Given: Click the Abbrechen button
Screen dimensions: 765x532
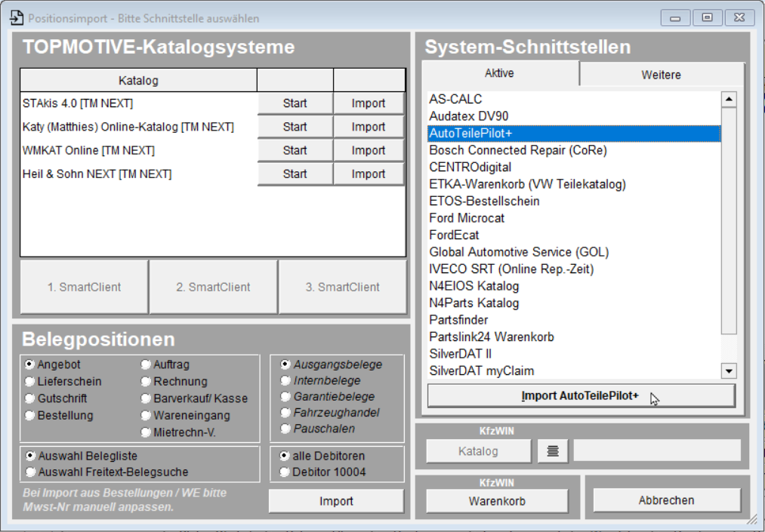Looking at the screenshot, I should tap(666, 500).
